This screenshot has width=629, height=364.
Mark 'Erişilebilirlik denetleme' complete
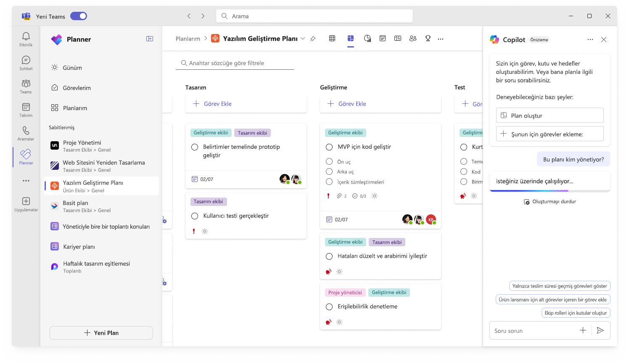point(329,307)
